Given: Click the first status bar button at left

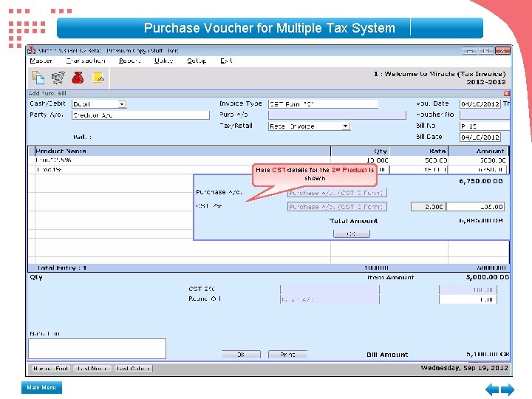Looking at the screenshot, I should 51,369.
